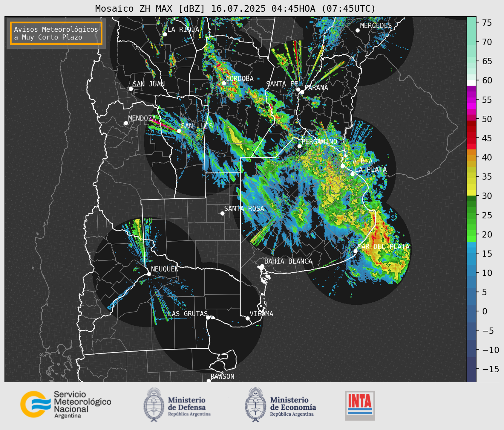504x430 pixels.
Task: Select the BAHÍA BLANCA marker
Action: [x=262, y=266]
